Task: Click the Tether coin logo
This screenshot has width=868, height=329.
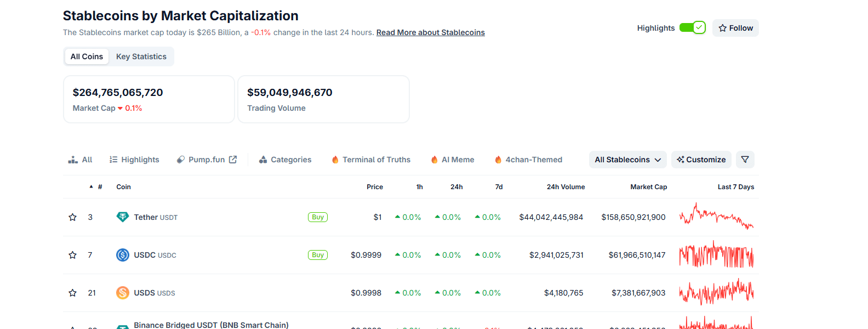Action: point(123,217)
